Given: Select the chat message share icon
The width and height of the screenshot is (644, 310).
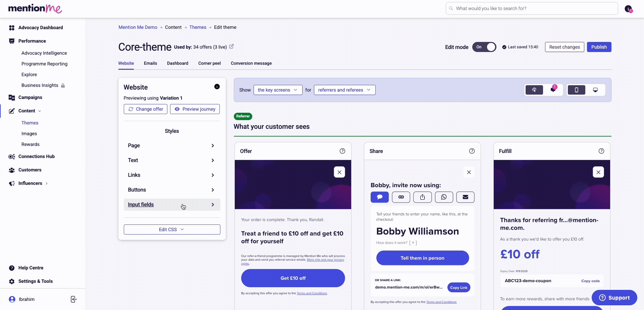Looking at the screenshot, I should 380,197.
